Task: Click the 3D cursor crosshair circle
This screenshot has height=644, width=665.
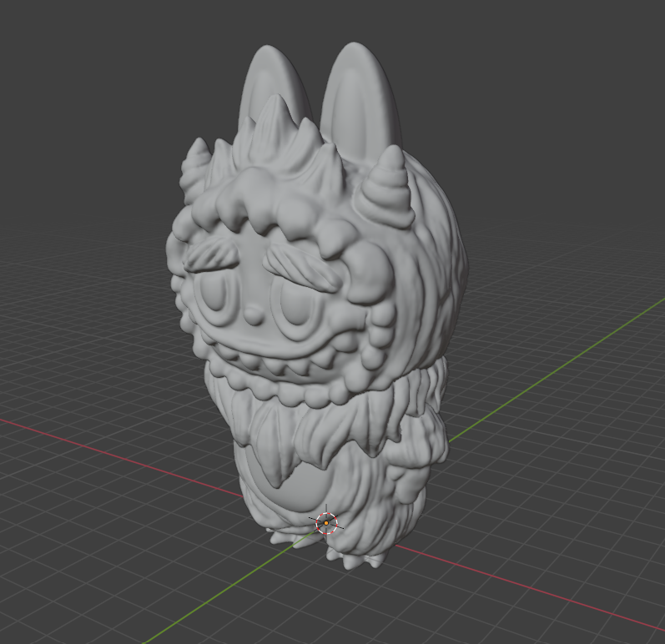Action: click(x=326, y=523)
